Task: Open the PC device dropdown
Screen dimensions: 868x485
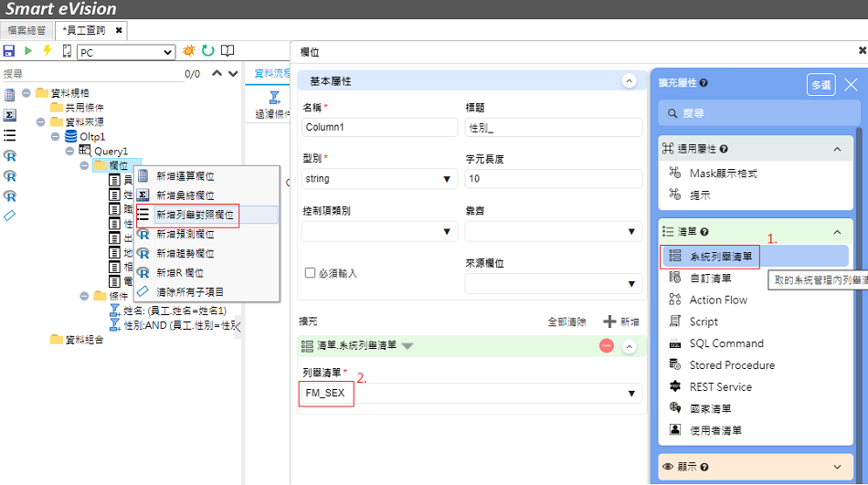Action: tap(126, 52)
